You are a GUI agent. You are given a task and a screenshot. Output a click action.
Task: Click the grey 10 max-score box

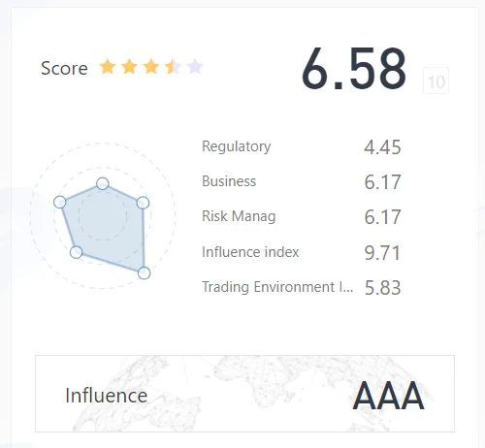point(436,80)
